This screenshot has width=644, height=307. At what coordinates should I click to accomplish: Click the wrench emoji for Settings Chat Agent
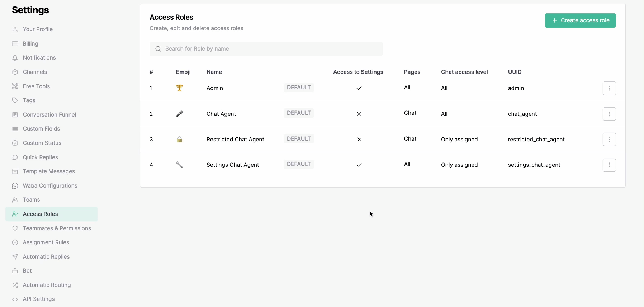pyautogui.click(x=180, y=165)
